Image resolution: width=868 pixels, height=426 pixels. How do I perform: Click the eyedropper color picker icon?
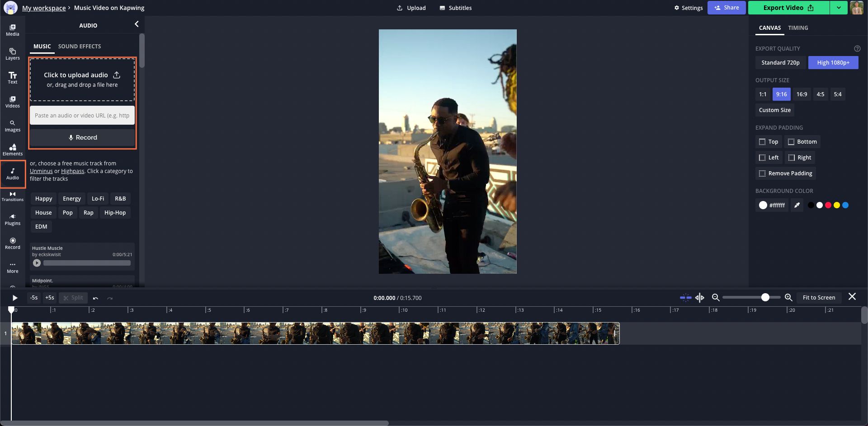[797, 205]
